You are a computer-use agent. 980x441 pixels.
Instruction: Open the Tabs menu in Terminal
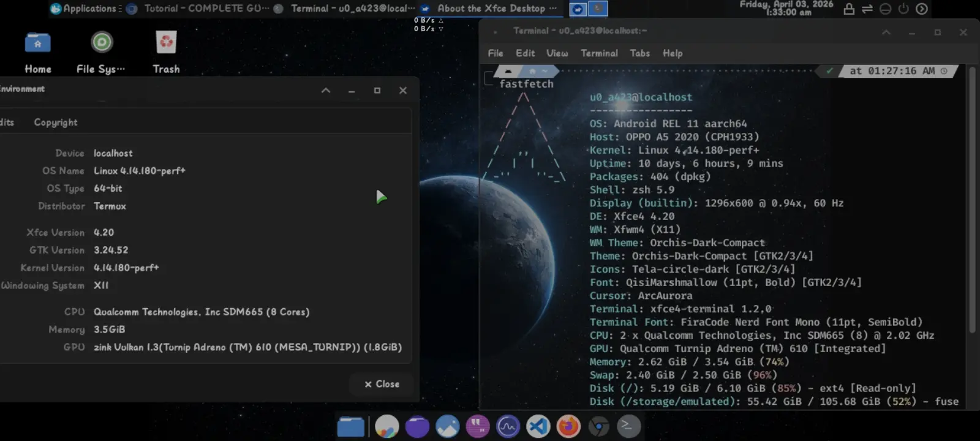click(x=639, y=53)
